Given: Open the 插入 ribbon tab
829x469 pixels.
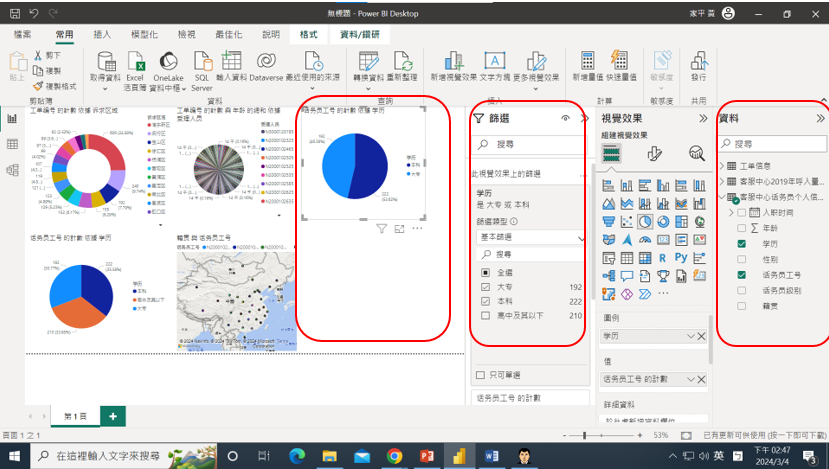Looking at the screenshot, I should (x=102, y=34).
